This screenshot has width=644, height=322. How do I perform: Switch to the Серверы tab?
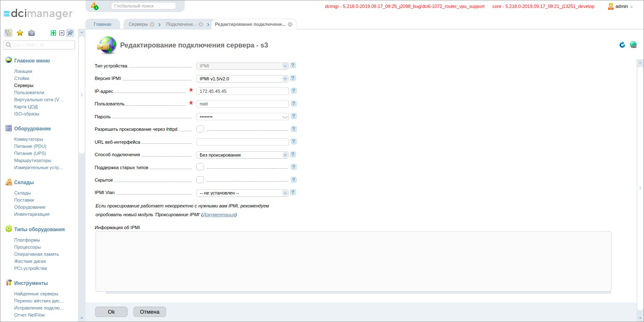coord(138,24)
